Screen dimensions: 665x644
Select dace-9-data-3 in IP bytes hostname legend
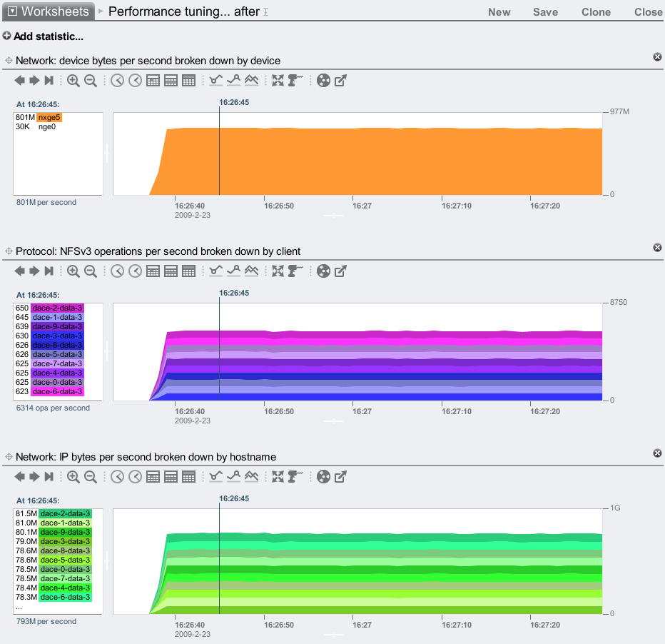65,532
